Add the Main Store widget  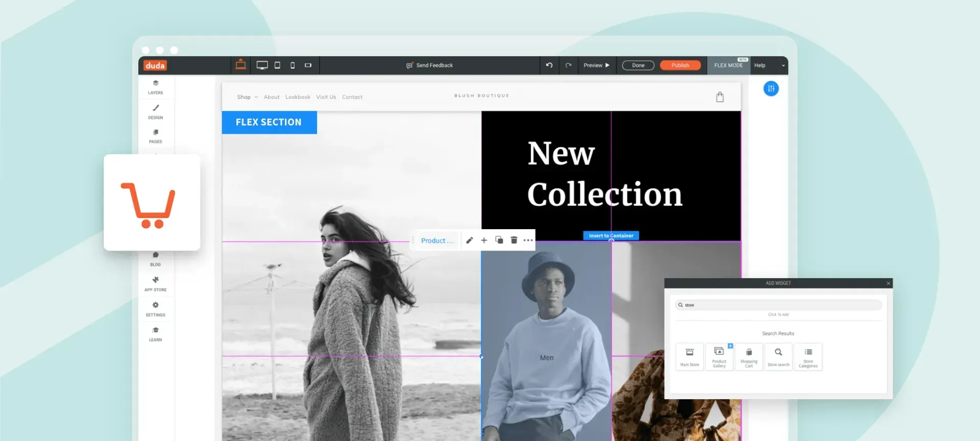coord(690,357)
